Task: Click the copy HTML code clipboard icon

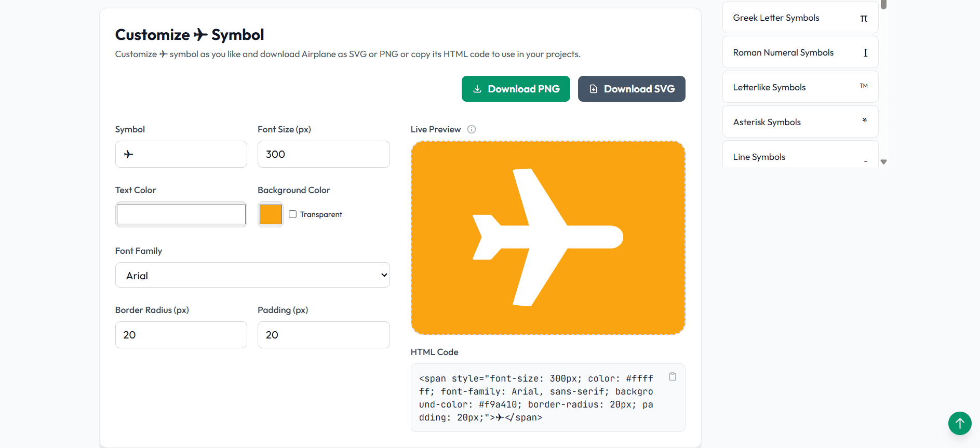Action: tap(672, 377)
